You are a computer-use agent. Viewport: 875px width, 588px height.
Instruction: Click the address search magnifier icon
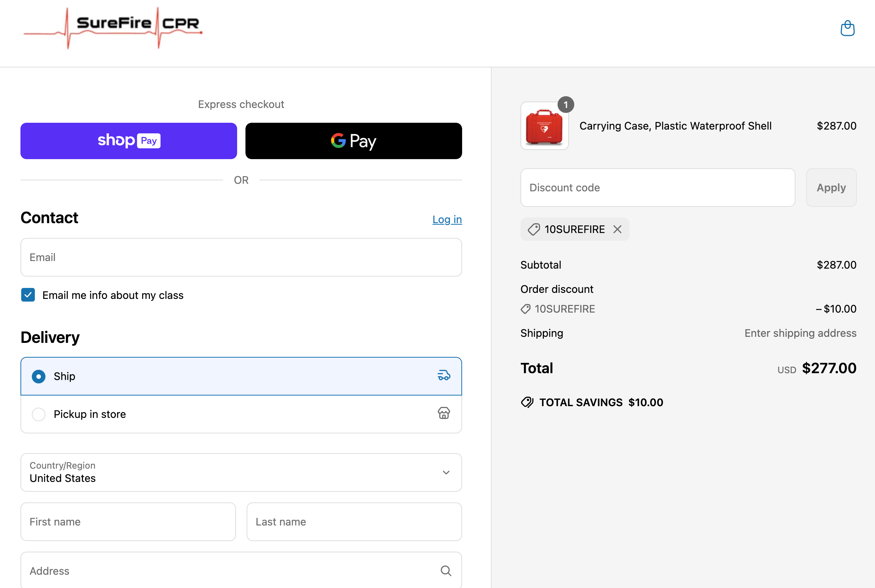pos(446,571)
